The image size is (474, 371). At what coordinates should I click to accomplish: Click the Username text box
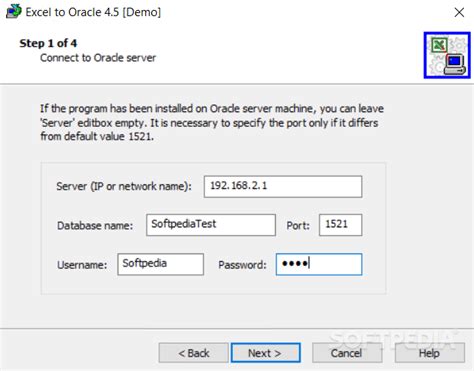point(160,264)
